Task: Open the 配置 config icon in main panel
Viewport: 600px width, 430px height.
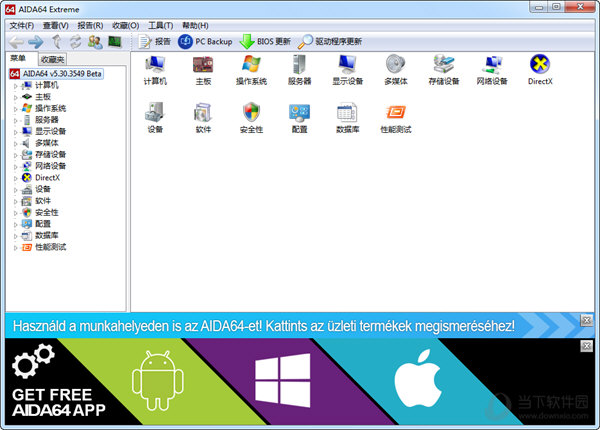Action: (299, 118)
